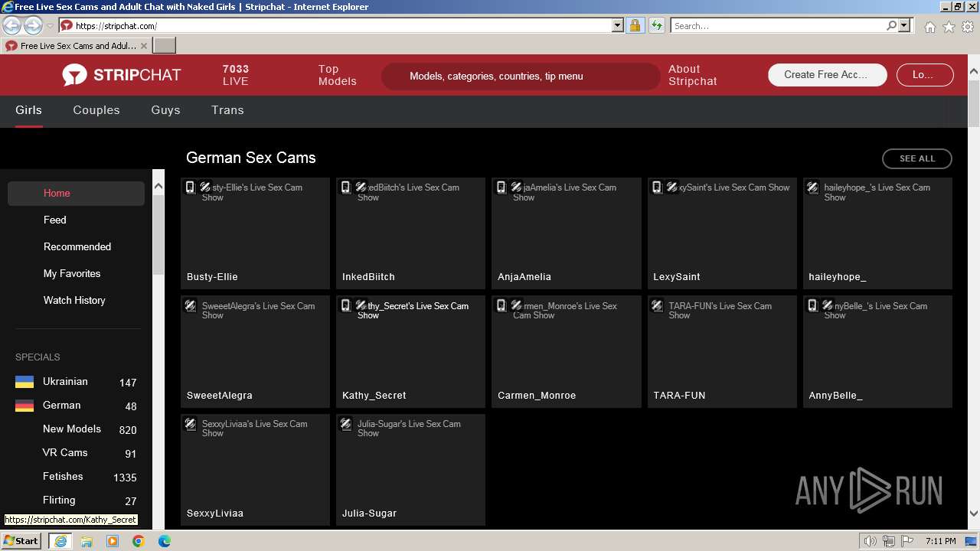Click the Stripchat logo icon
This screenshot has height=551, width=980.
click(x=75, y=75)
